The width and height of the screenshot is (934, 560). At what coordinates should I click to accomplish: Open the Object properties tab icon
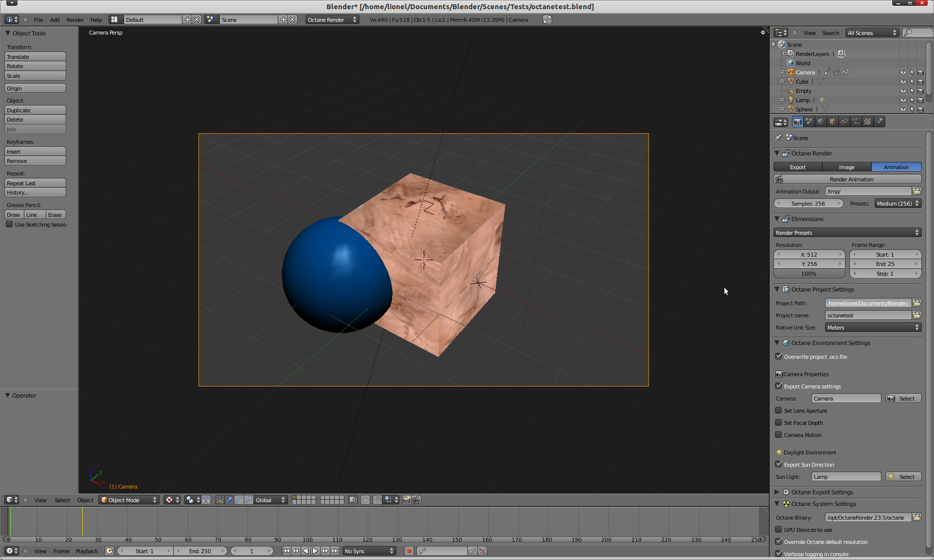point(832,122)
